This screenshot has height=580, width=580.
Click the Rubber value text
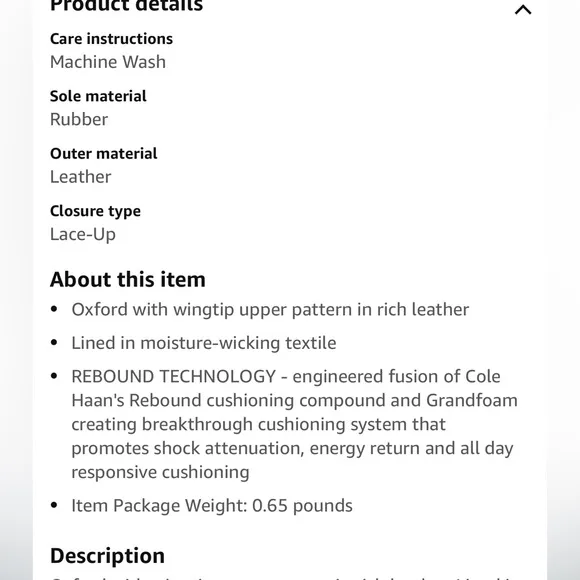tap(79, 119)
